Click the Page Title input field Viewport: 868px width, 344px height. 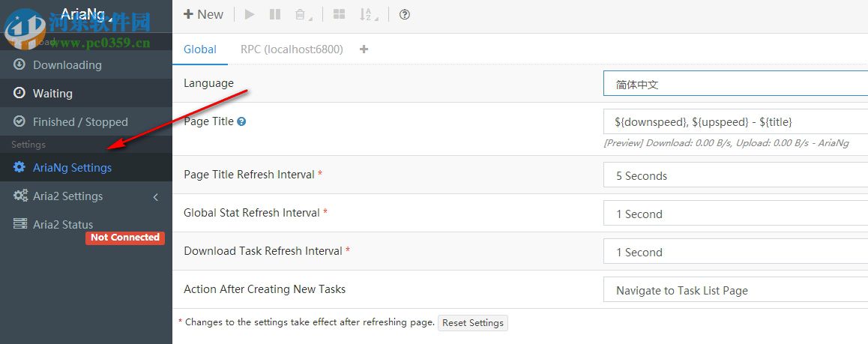tap(735, 121)
